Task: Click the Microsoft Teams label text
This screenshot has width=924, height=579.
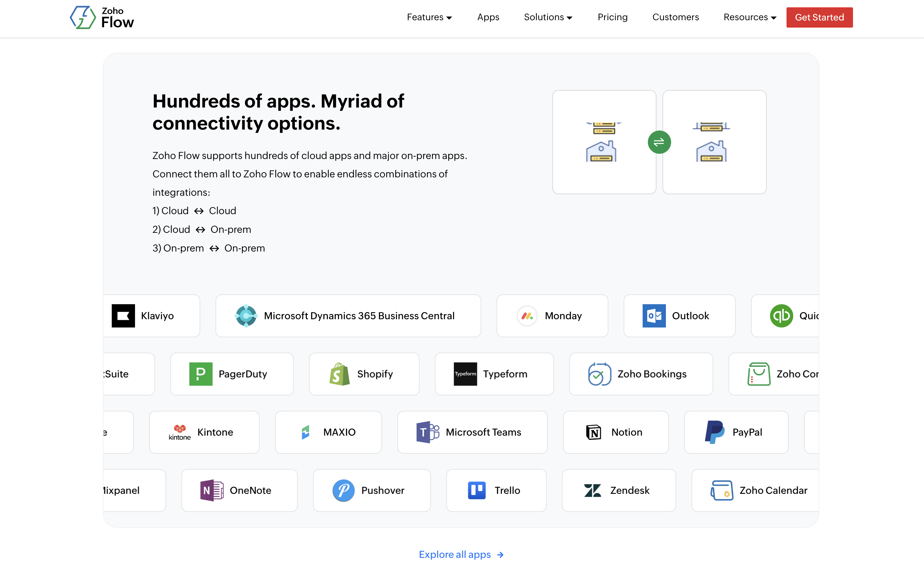Action: 483,432
